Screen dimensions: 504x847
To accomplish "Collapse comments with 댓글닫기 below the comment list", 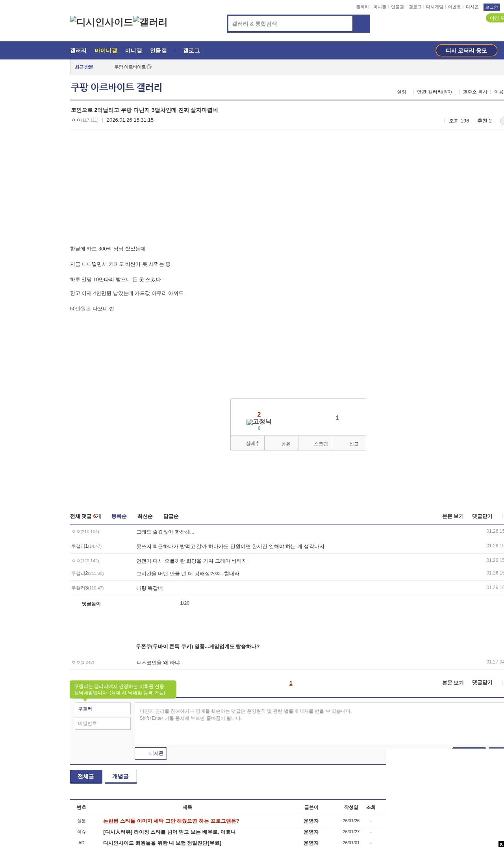I will pyautogui.click(x=482, y=683).
